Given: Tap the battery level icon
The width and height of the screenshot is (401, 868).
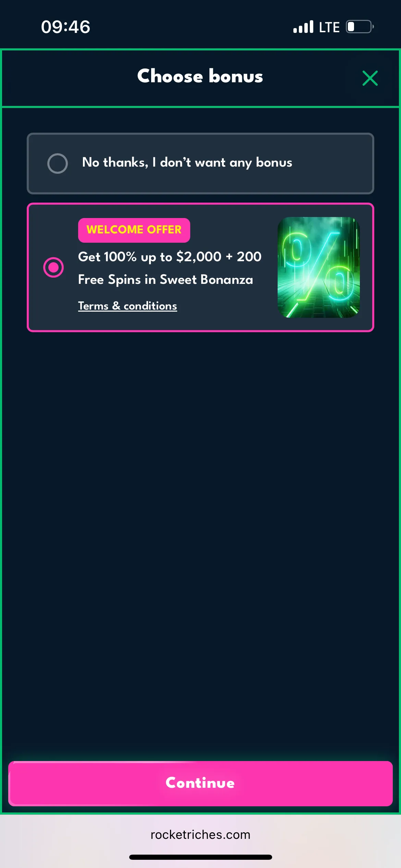Looking at the screenshot, I should coord(360,27).
